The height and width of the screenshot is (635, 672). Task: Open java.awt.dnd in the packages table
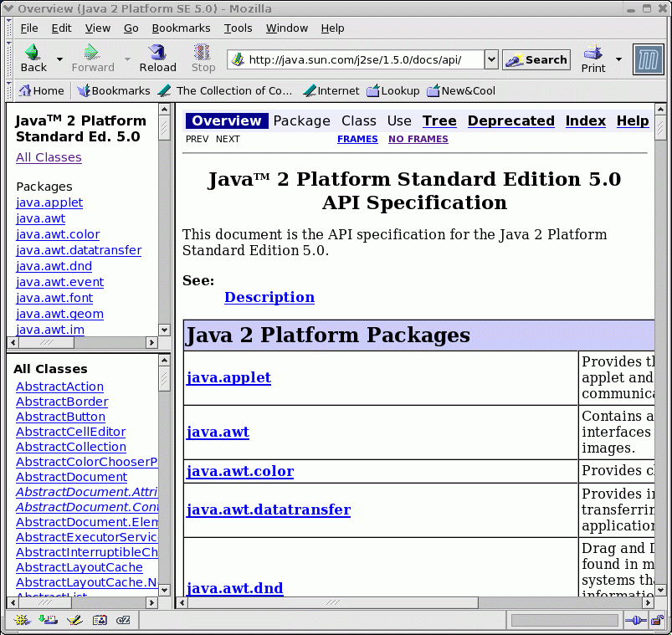234,588
